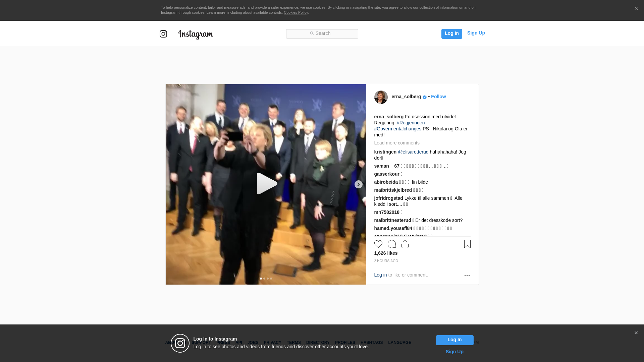Click the Instagram icon in bottom banner

(180, 343)
